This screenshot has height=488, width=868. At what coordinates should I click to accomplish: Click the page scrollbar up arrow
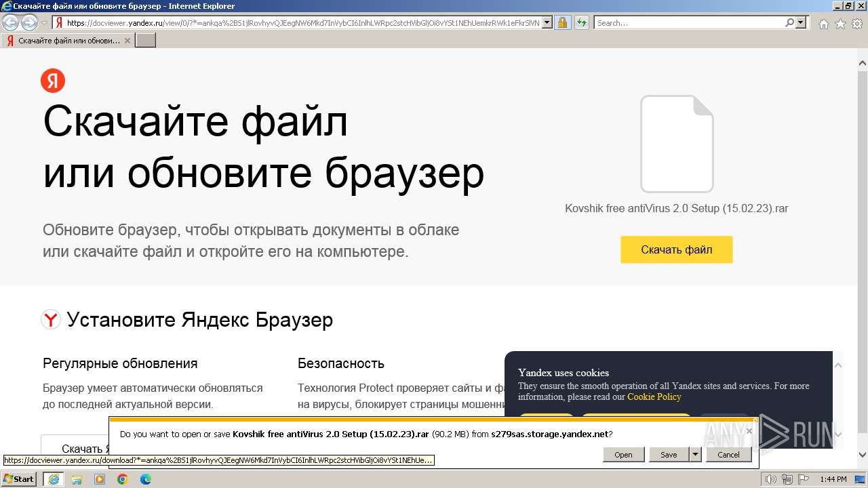(x=863, y=63)
